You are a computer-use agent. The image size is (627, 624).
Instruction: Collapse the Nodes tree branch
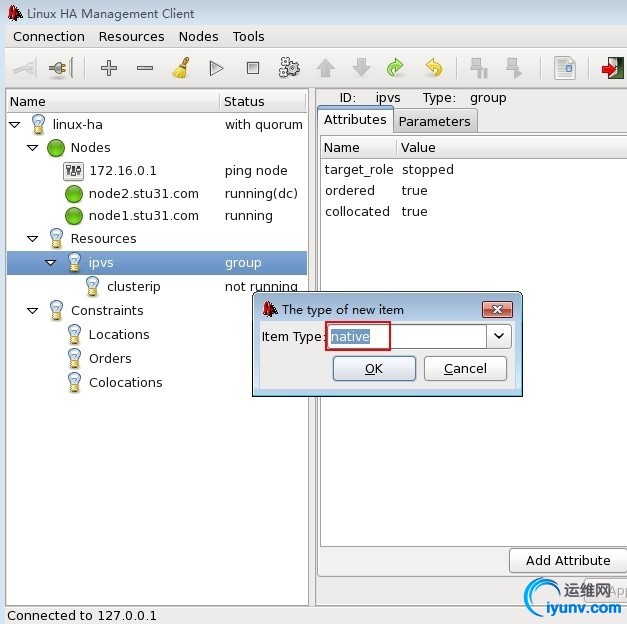click(x=32, y=148)
